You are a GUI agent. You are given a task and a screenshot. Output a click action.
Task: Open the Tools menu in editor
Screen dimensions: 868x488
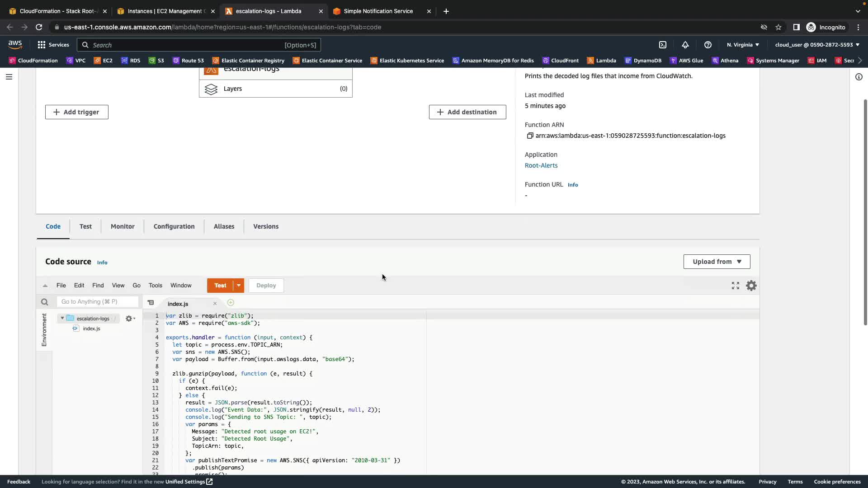click(155, 286)
